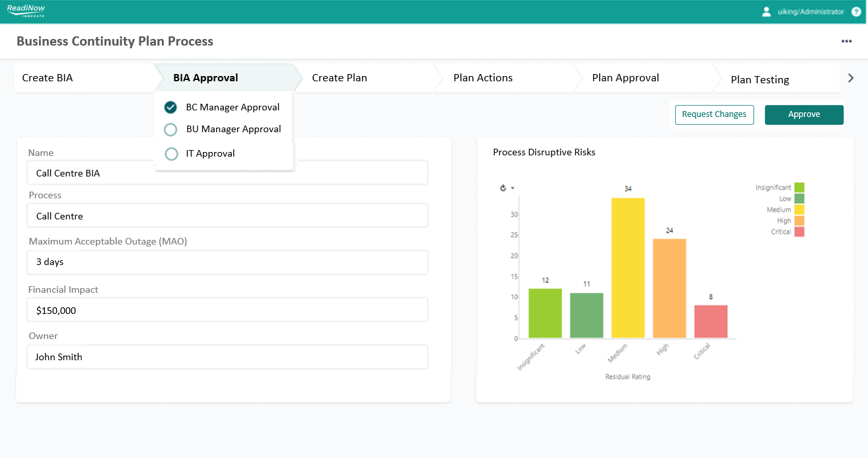Toggle the BC Manager Approval checkmark

coord(170,107)
